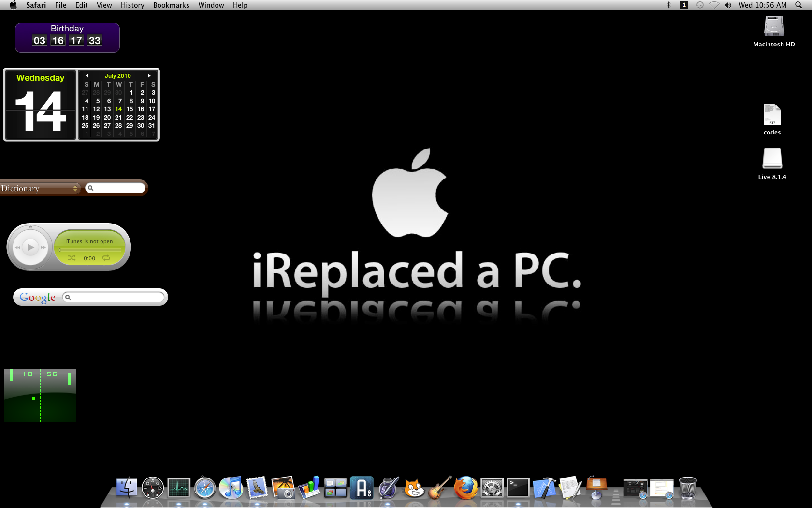Select July 31 in calendar widget
812x508 pixels.
[152, 125]
